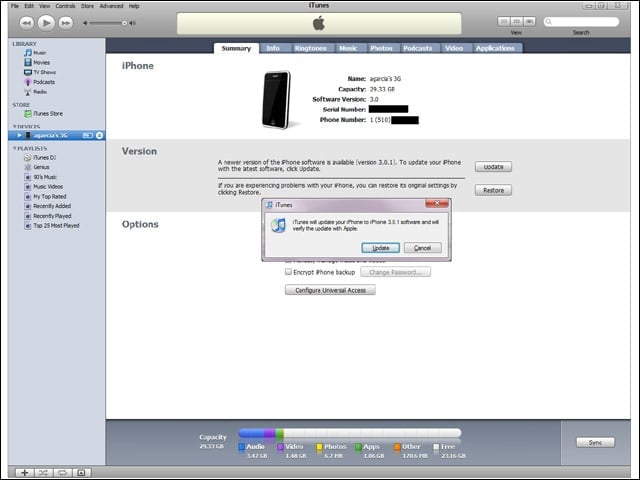
Task: Toggle shuffle mode
Action: 43,473
